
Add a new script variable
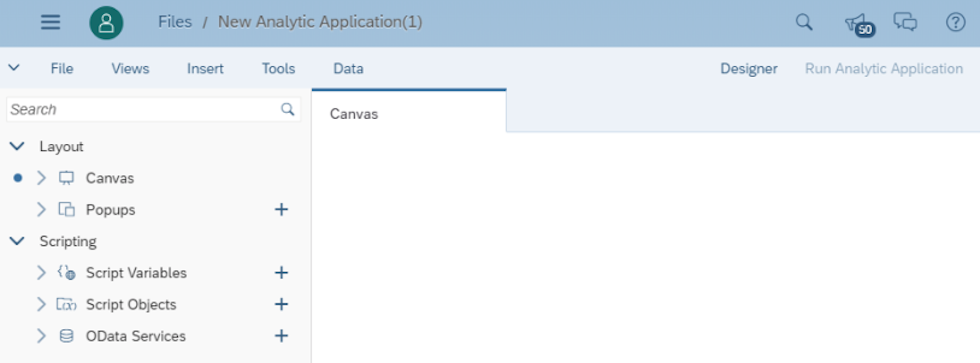click(281, 273)
